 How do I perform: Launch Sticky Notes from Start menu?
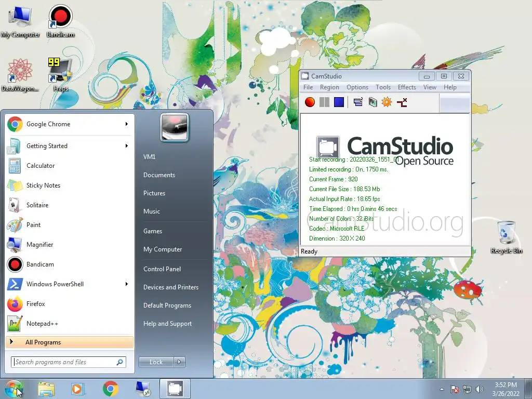70,185
